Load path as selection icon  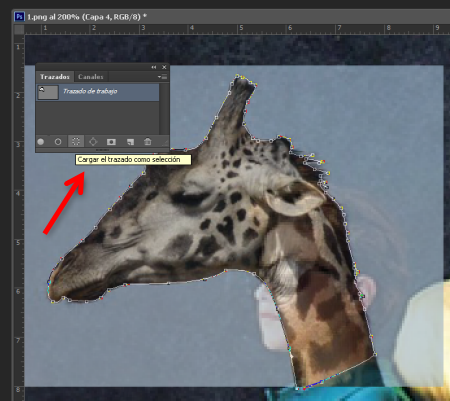pyautogui.click(x=76, y=142)
